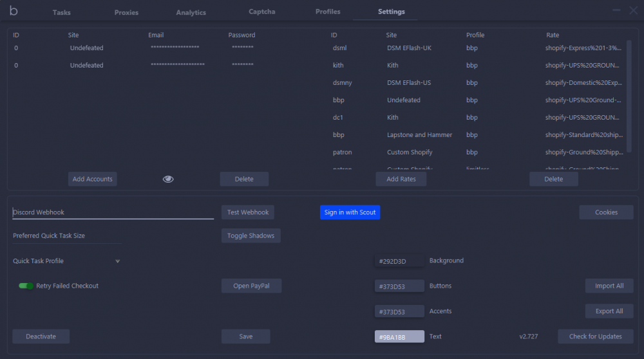Click the shopify-Express%201-3% rate cell
Image resolution: width=644 pixels, height=359 pixels.
(x=583, y=48)
